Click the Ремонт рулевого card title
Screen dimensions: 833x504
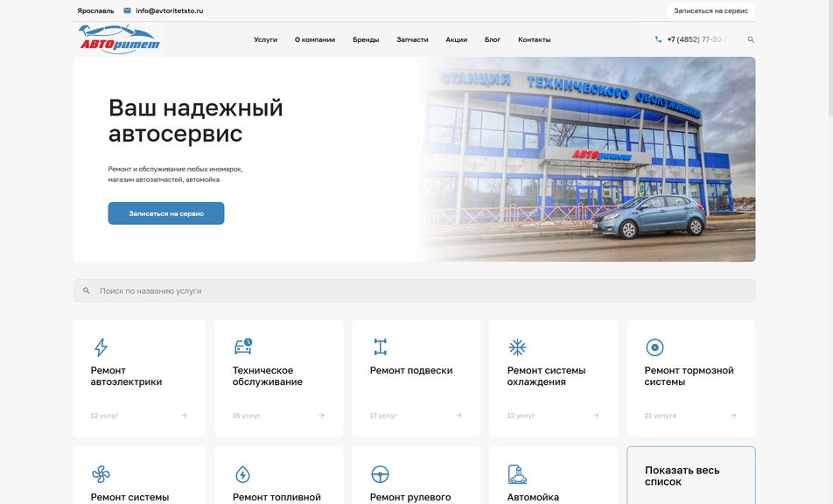point(410,497)
